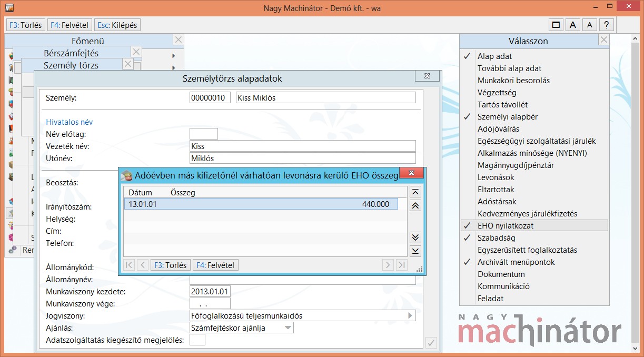The width and height of the screenshot is (644, 357).
Task: Close the Főmenü panel
Action: (179, 40)
